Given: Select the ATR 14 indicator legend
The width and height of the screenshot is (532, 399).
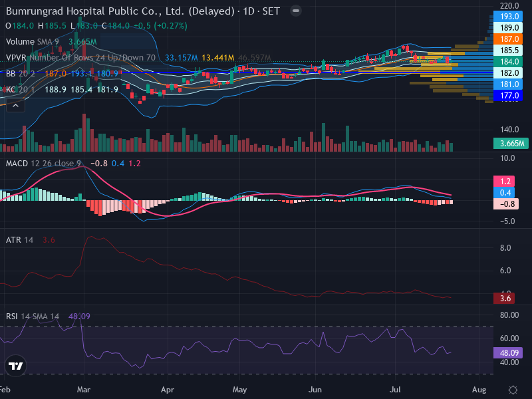Looking at the screenshot, I should coord(19,240).
